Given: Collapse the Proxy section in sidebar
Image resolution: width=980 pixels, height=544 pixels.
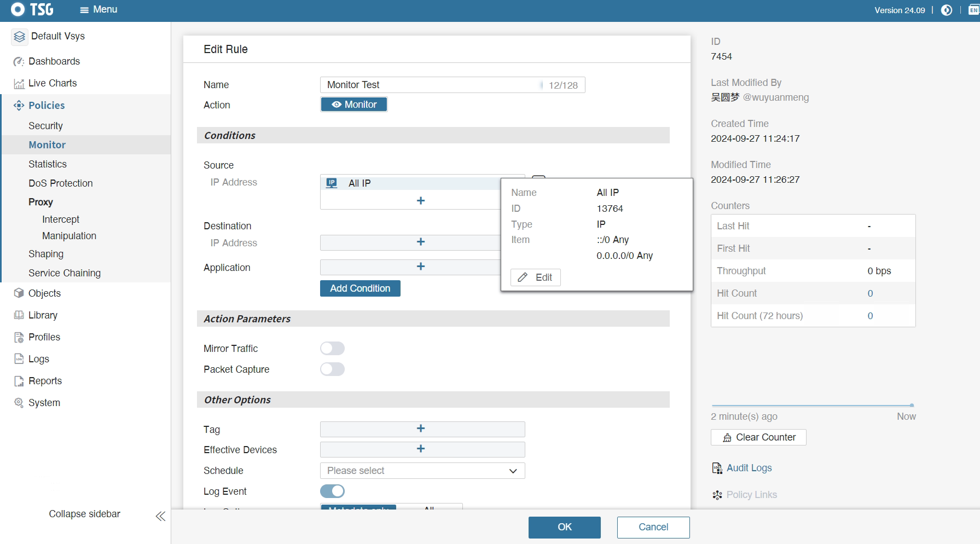Looking at the screenshot, I should pos(40,202).
